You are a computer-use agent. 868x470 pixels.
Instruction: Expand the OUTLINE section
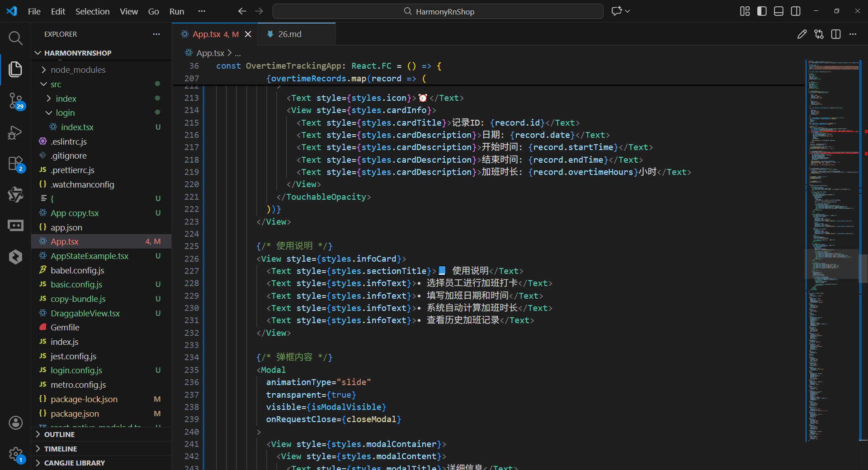[101, 434]
